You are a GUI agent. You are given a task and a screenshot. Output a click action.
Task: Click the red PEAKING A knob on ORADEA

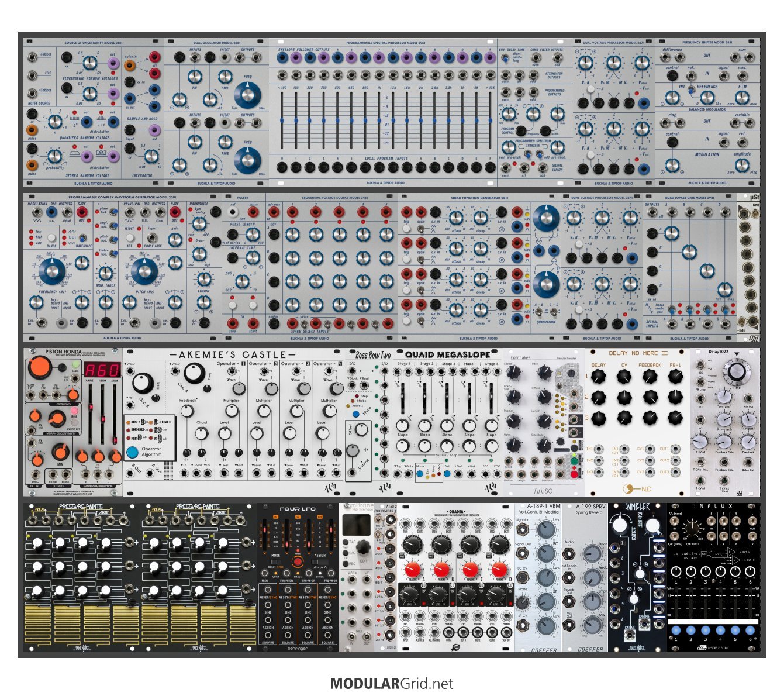(413, 569)
